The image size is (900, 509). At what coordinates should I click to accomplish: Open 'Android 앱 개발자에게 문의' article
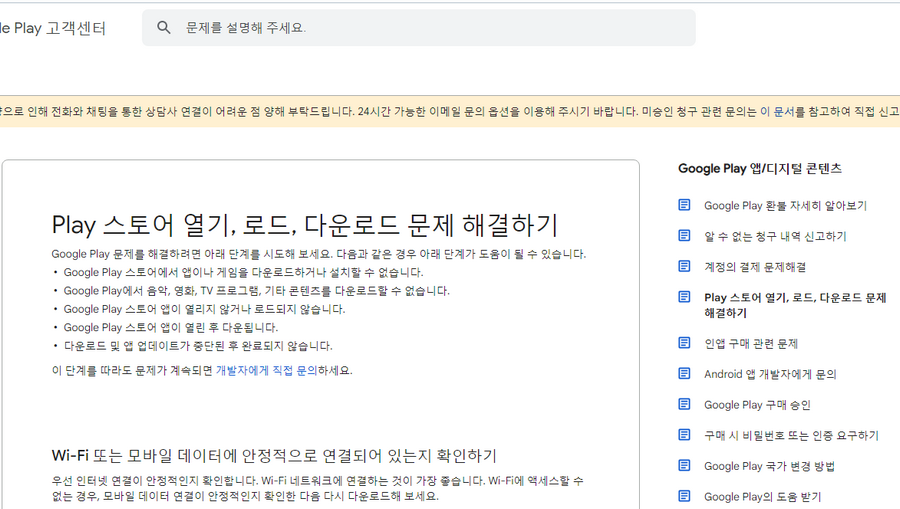770,374
